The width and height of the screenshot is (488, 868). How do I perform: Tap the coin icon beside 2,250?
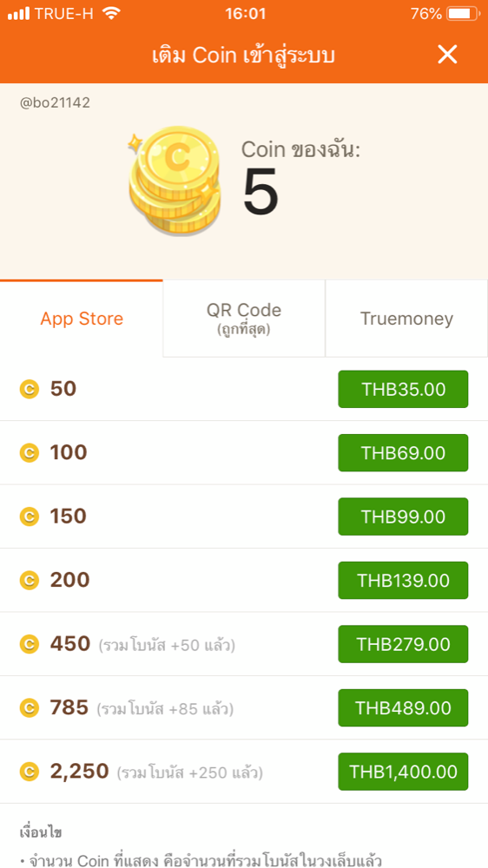click(x=30, y=772)
